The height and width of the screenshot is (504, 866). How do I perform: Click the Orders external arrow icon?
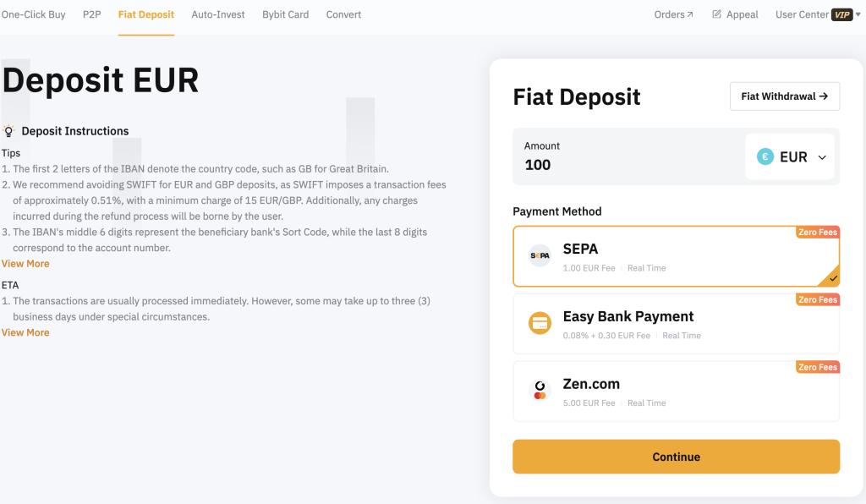point(690,15)
